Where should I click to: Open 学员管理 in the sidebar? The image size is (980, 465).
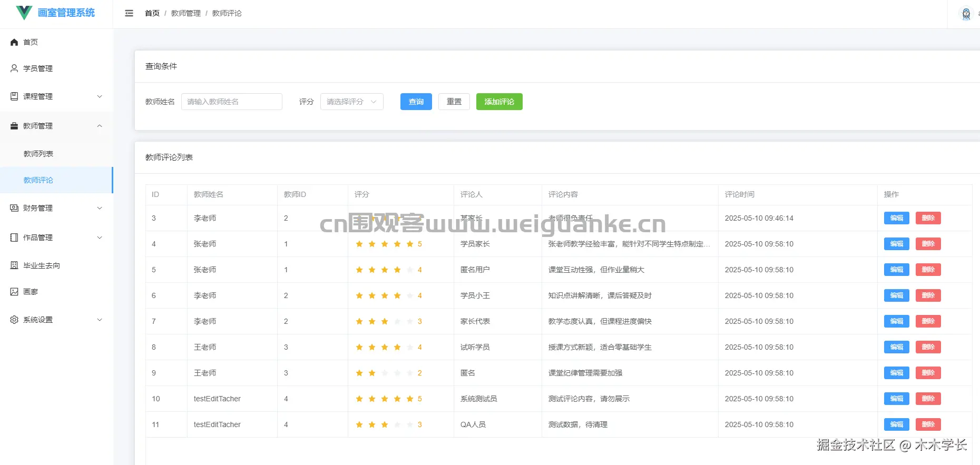tap(56, 68)
